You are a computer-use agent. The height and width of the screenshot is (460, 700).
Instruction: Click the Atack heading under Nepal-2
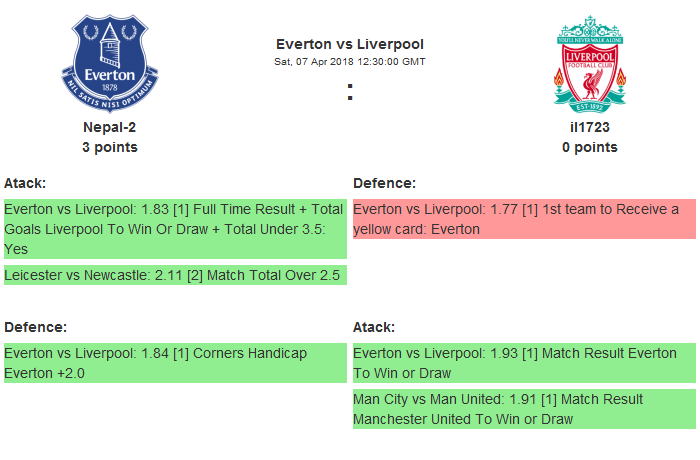point(25,183)
